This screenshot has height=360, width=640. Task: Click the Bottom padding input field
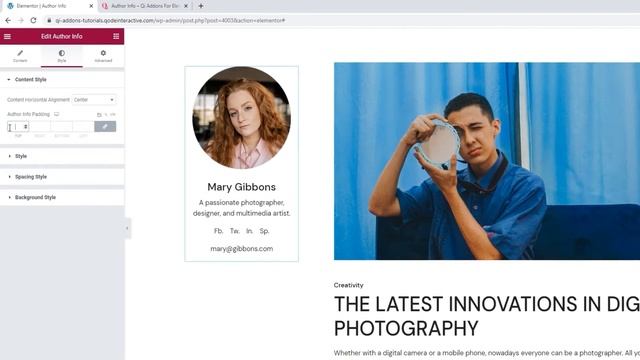pyautogui.click(x=62, y=127)
